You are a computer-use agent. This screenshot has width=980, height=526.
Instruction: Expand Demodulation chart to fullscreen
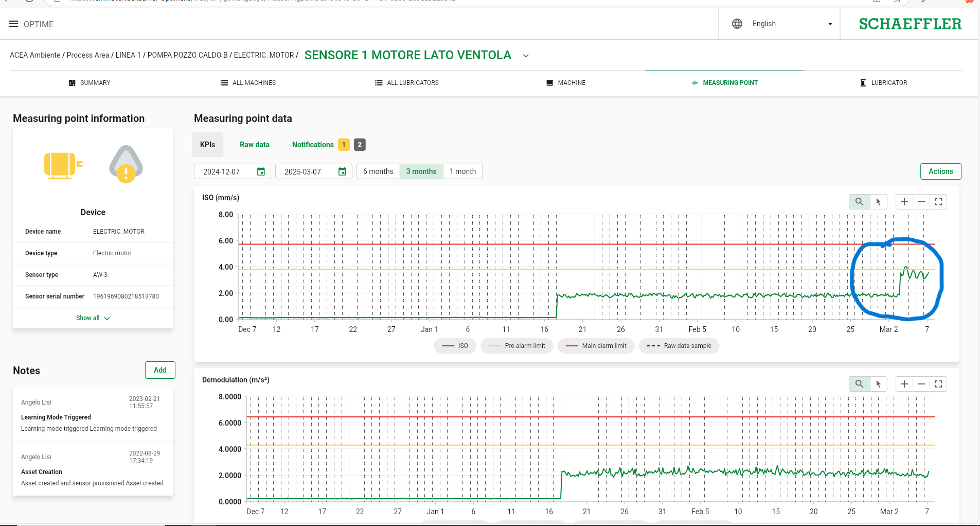[x=938, y=384]
